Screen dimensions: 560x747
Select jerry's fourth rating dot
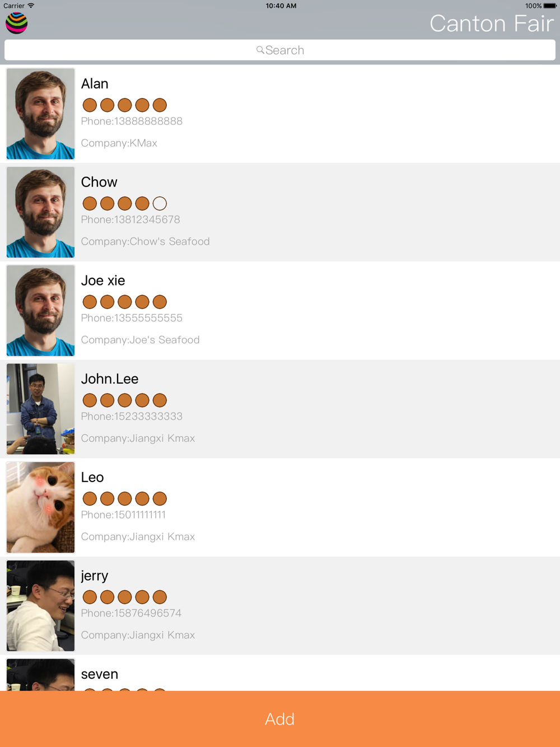click(142, 597)
